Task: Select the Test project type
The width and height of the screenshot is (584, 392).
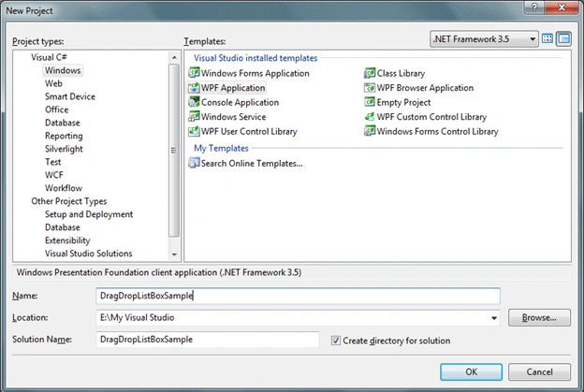Action: point(53,162)
